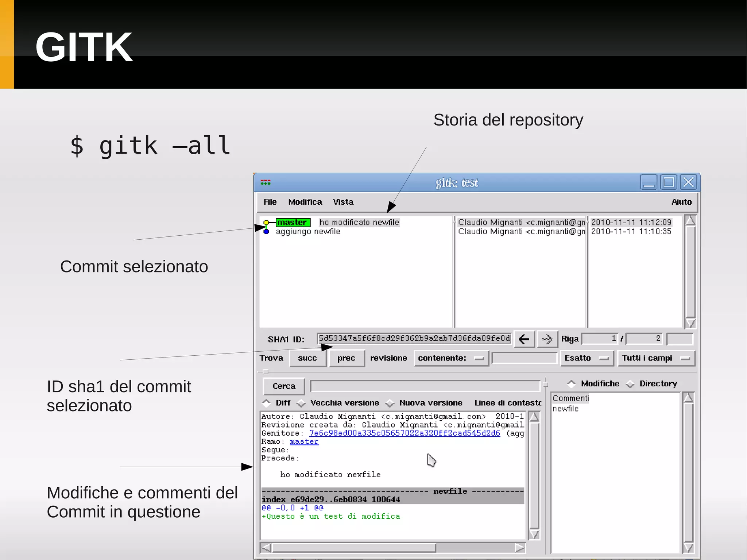
Task: Open the Modifica menu
Action: 305,202
